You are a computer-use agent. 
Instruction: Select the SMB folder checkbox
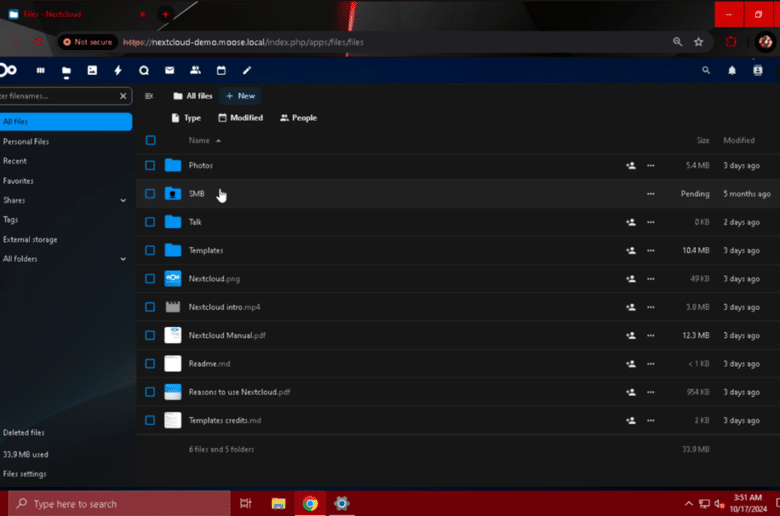[x=150, y=194]
